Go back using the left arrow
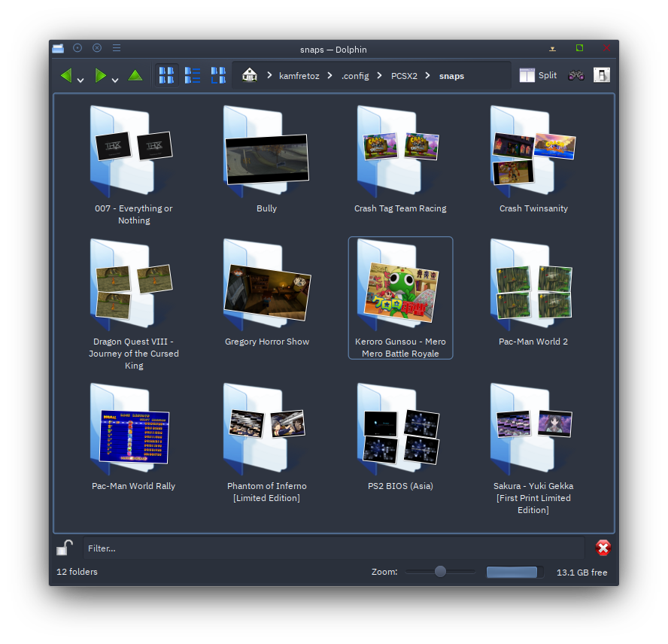Image resolution: width=668 pixels, height=644 pixels. pos(66,75)
